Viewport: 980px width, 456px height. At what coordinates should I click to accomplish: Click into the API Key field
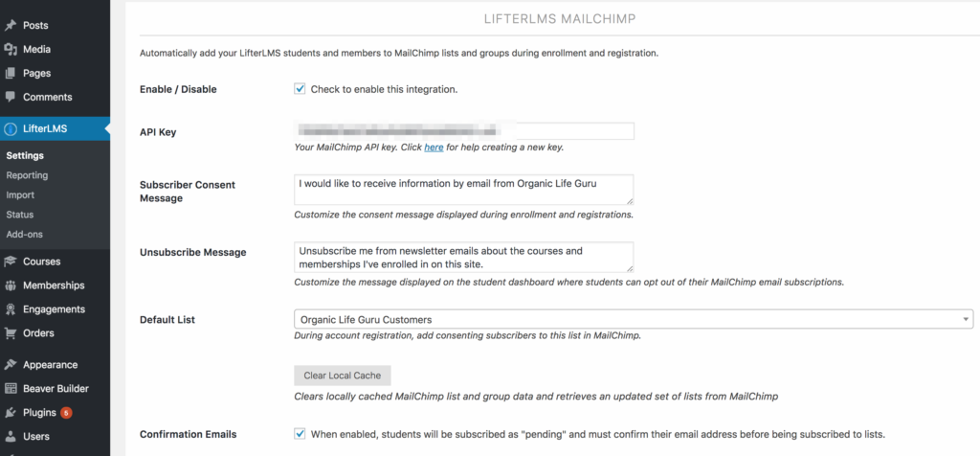click(464, 130)
